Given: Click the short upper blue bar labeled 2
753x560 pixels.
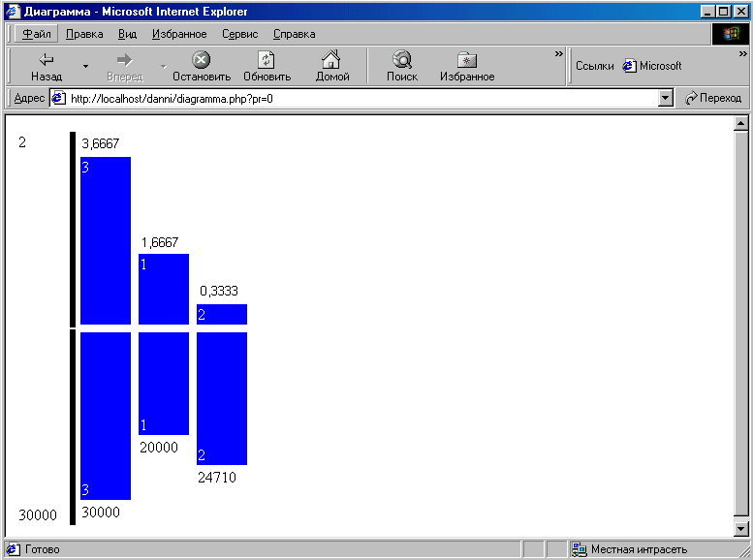Looking at the screenshot, I should click(x=221, y=314).
